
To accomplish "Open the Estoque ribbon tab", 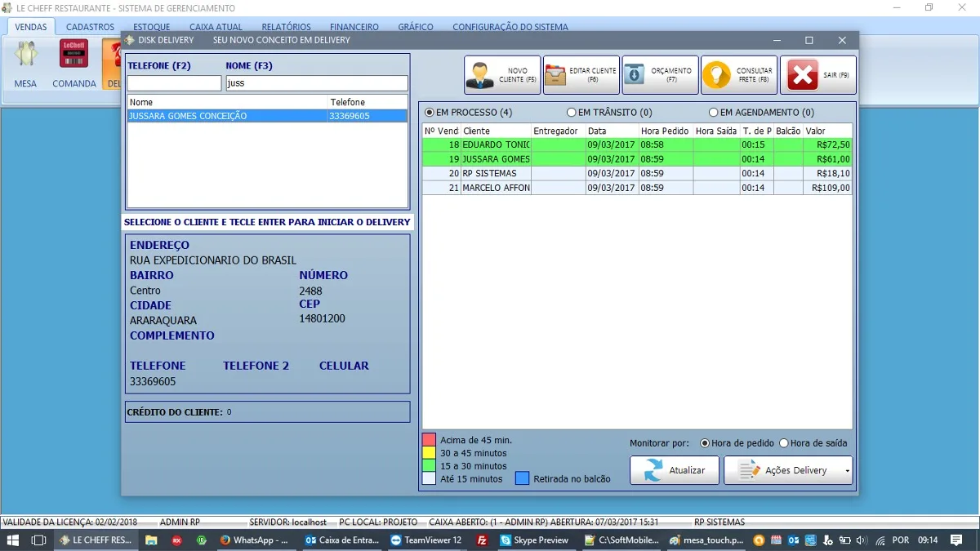I will 152,27.
